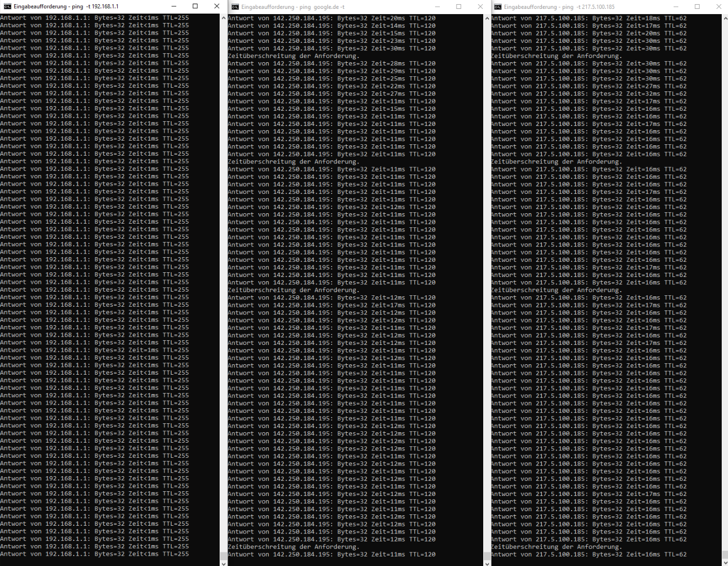Screen dimensions: 728x566
Task: Close the ping google.de window
Action: pyautogui.click(x=480, y=7)
